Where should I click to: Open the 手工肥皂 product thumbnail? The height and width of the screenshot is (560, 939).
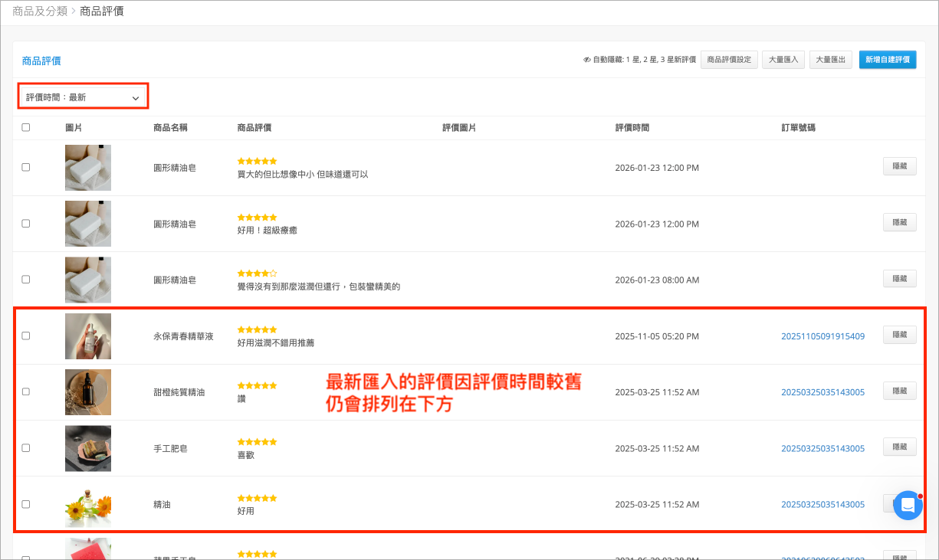coord(88,448)
